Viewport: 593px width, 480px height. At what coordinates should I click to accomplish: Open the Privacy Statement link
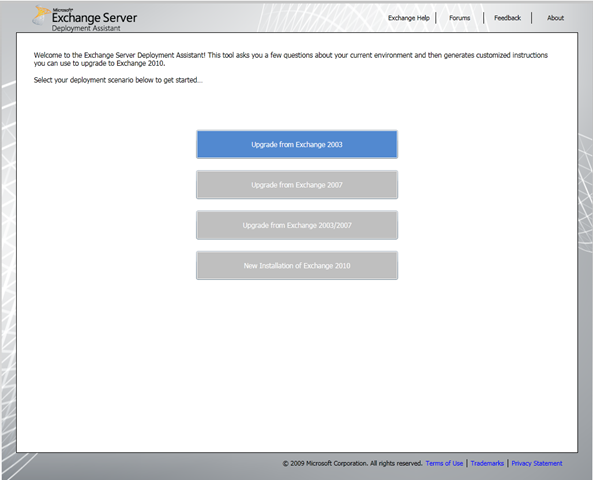pos(537,463)
